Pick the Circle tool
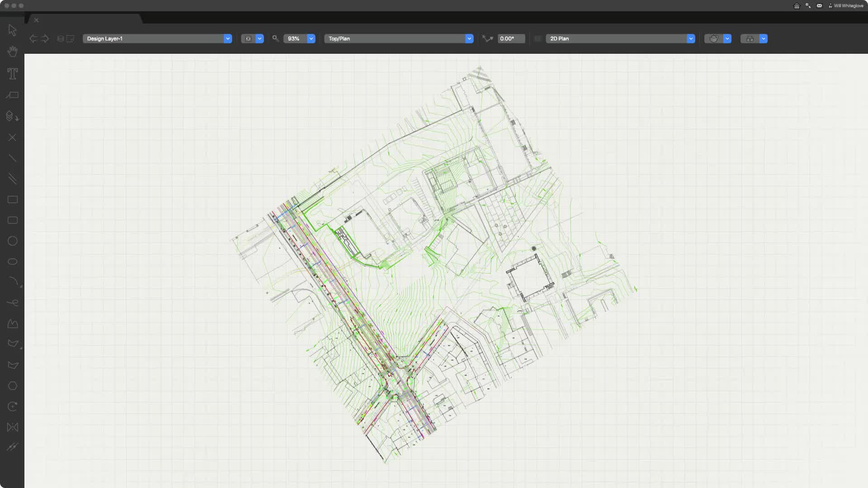The height and width of the screenshot is (488, 868). point(12,241)
